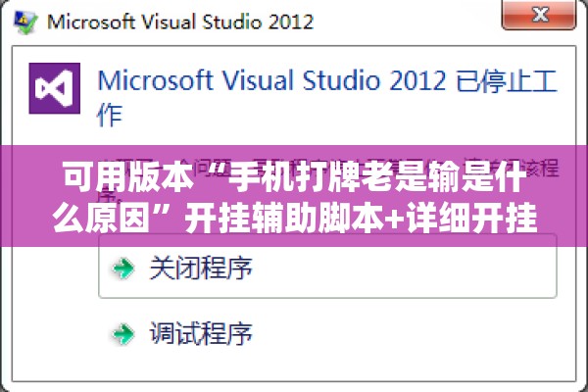Click 么原因 text in the banner's second line
Screen dimensions: 588x392
(x=100, y=219)
